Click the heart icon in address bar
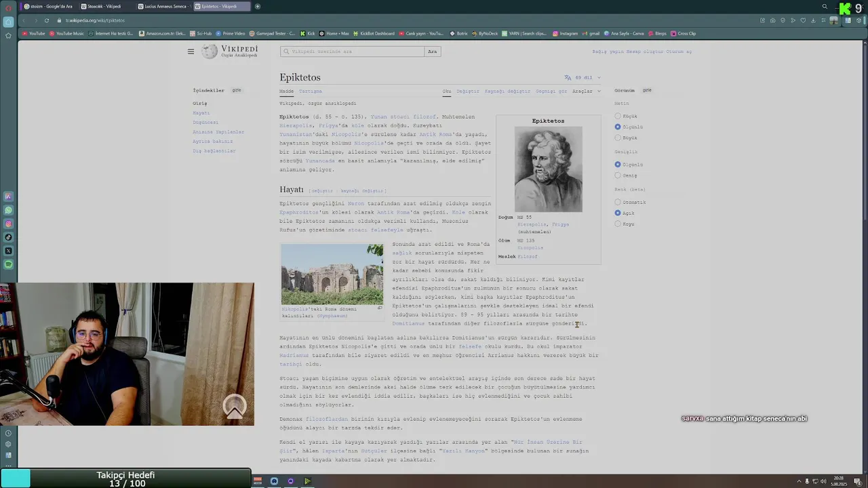Image resolution: width=868 pixels, height=488 pixels. tap(802, 20)
